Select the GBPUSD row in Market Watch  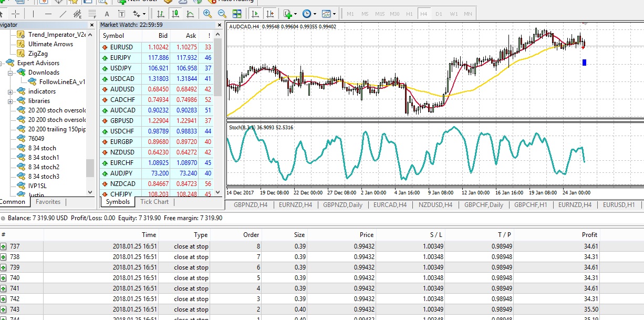[x=156, y=121]
